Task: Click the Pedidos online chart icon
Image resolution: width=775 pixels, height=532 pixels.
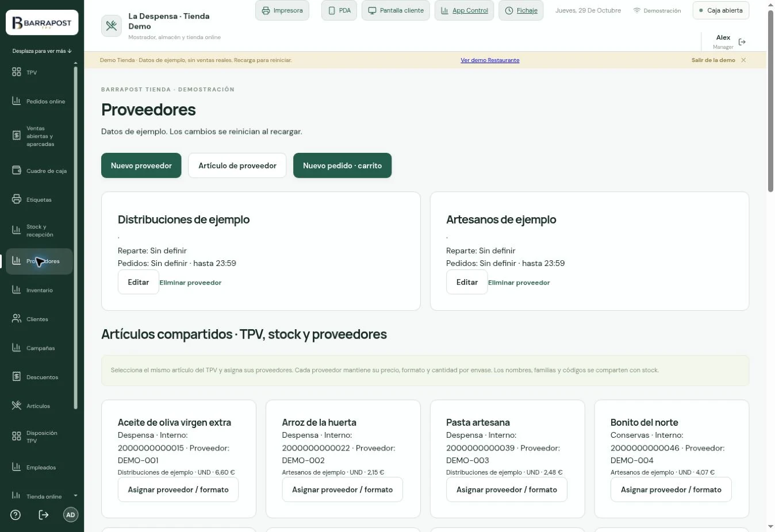Action: point(16,101)
